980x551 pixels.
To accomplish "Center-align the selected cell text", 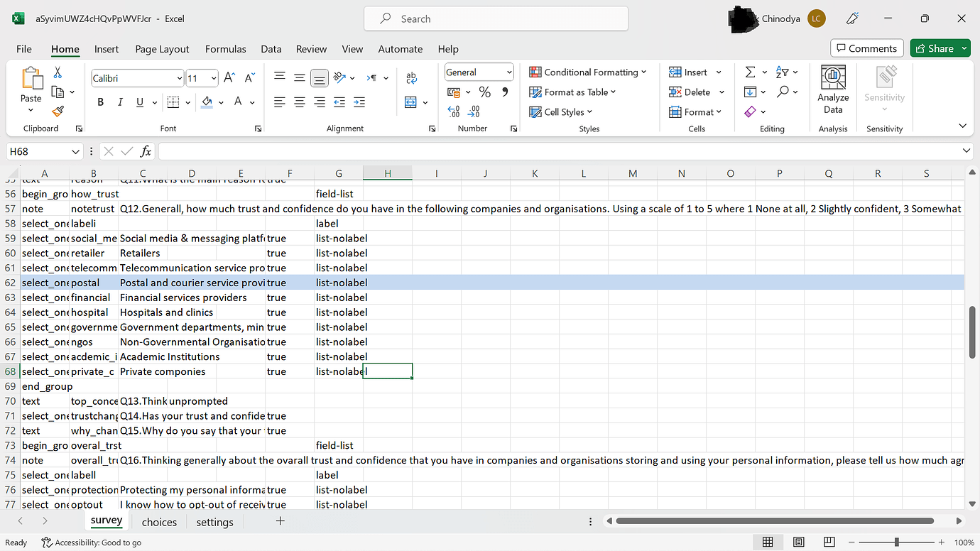I will pos(299,102).
